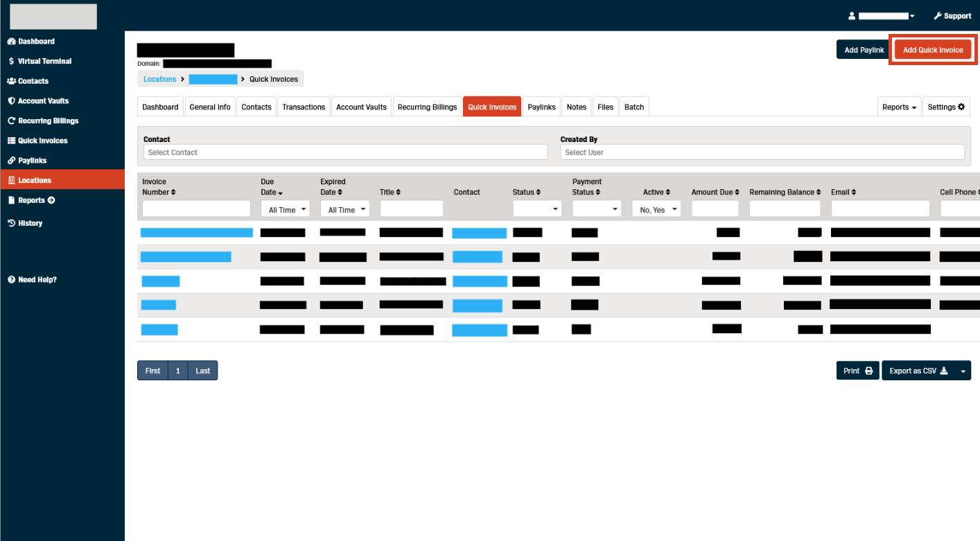The width and height of the screenshot is (980, 541).
Task: Click the Select Contact field
Action: [346, 152]
